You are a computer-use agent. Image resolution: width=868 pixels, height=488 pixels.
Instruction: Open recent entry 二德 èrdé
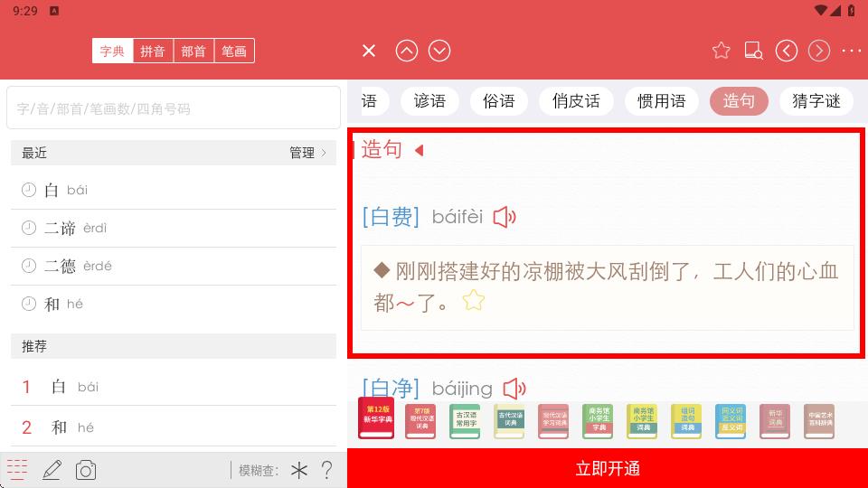(174, 266)
